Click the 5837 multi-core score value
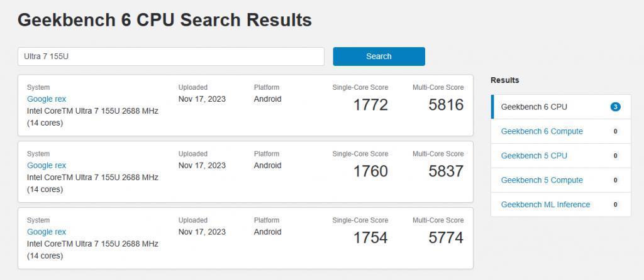Image resolution: width=644 pixels, height=280 pixels. click(x=446, y=171)
